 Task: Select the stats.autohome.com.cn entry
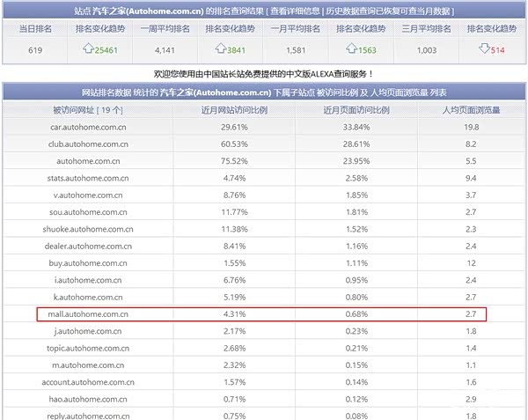88,178
